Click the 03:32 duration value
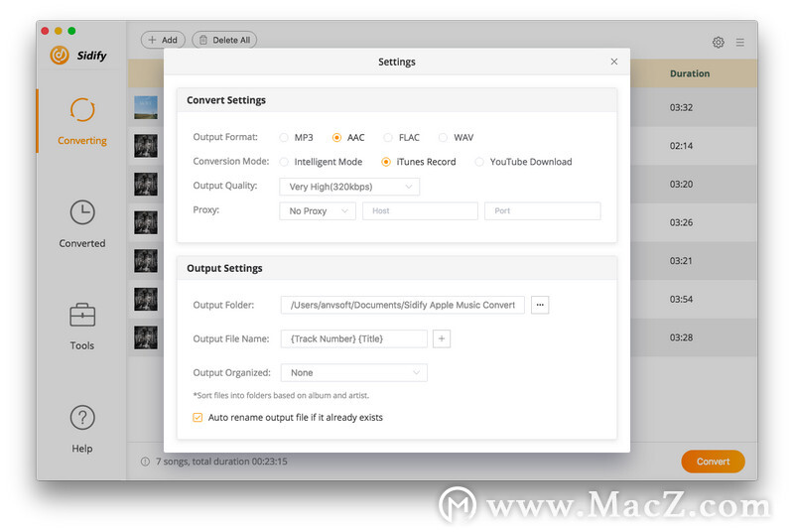This screenshot has height=532, width=794. tap(681, 107)
